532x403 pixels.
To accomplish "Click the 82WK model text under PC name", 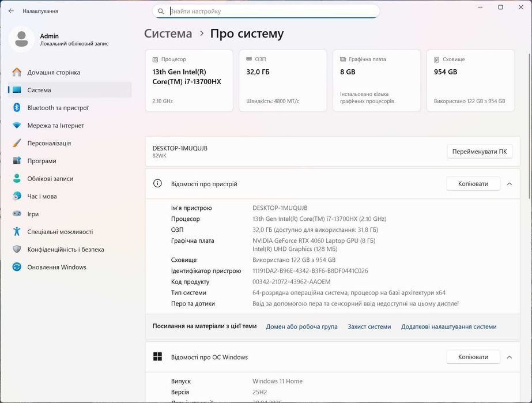I will coord(160,156).
